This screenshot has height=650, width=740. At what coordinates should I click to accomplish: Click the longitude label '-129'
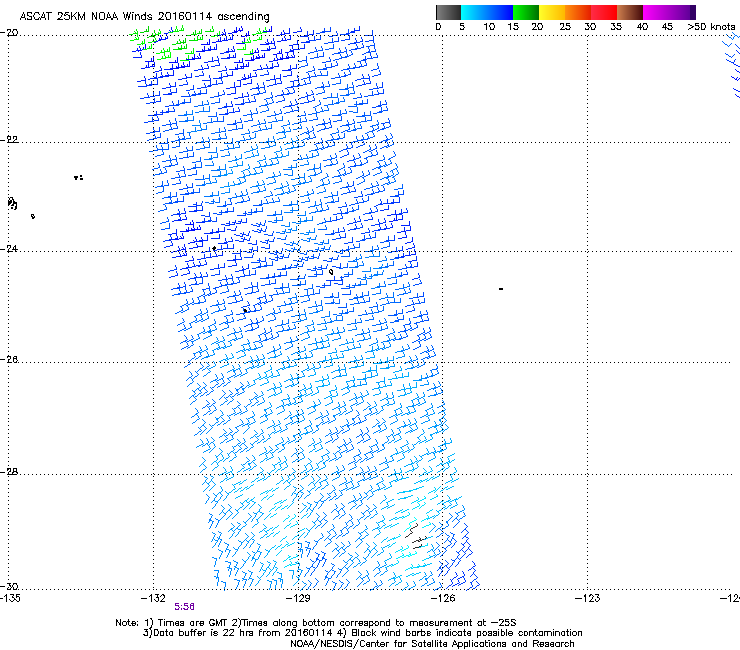tap(298, 599)
